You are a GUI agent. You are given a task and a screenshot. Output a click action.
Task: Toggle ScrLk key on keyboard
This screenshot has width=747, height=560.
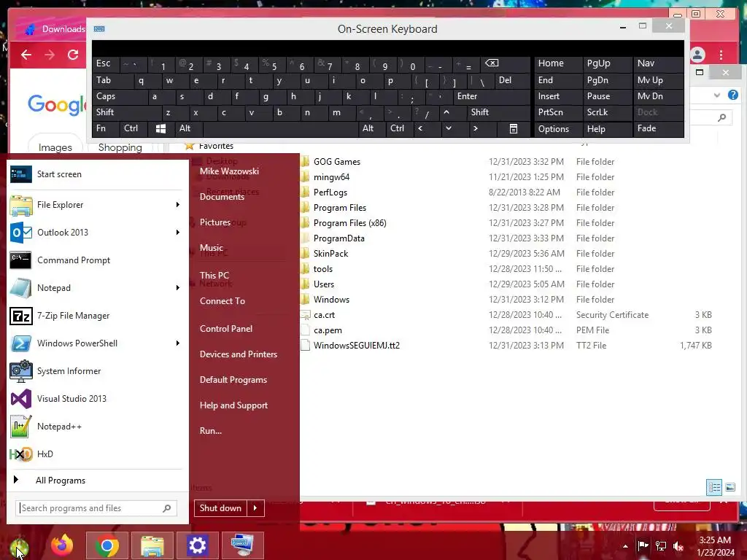(608, 112)
